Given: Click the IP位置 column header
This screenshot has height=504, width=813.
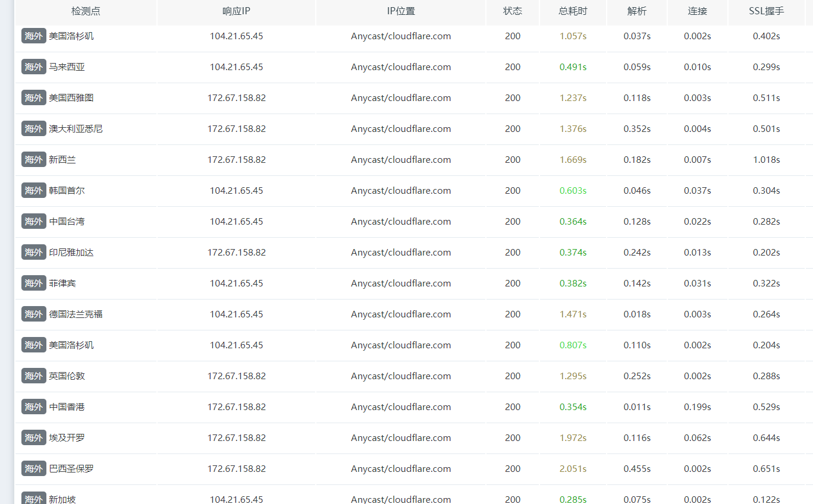Looking at the screenshot, I should (401, 11).
